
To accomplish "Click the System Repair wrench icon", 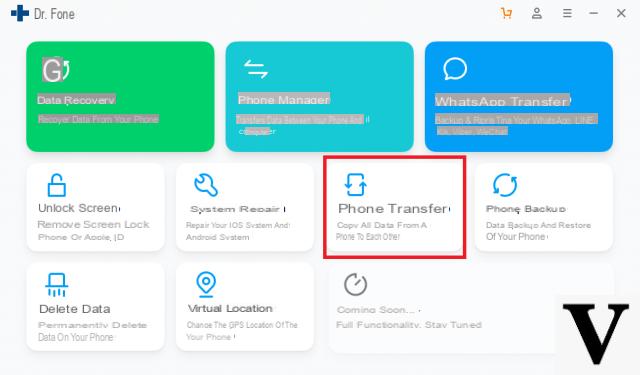I will [206, 185].
